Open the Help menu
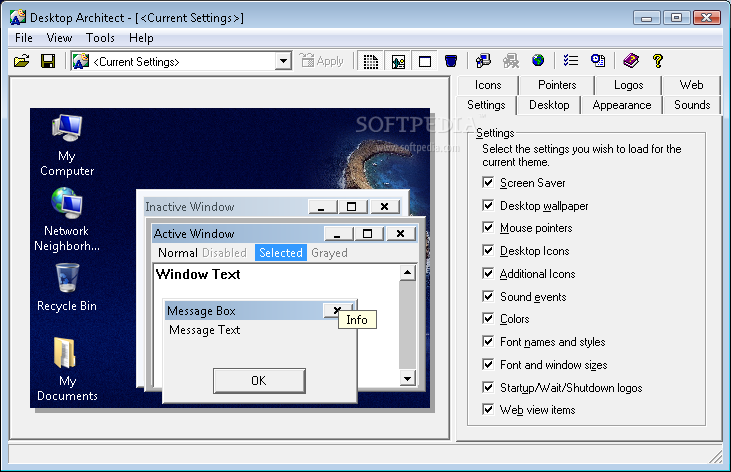This screenshot has width=731, height=472. click(141, 38)
